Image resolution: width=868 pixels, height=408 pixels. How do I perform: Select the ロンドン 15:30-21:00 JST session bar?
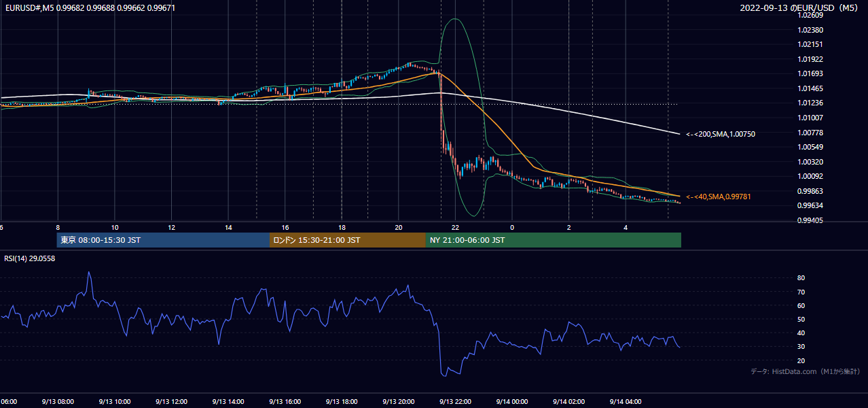(x=348, y=240)
